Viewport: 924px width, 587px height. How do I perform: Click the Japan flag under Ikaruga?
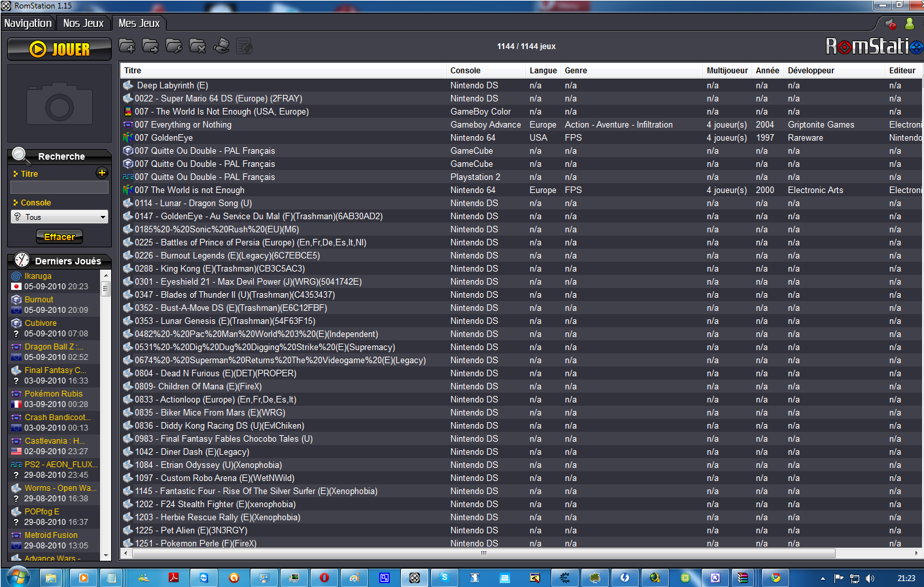pyautogui.click(x=16, y=287)
